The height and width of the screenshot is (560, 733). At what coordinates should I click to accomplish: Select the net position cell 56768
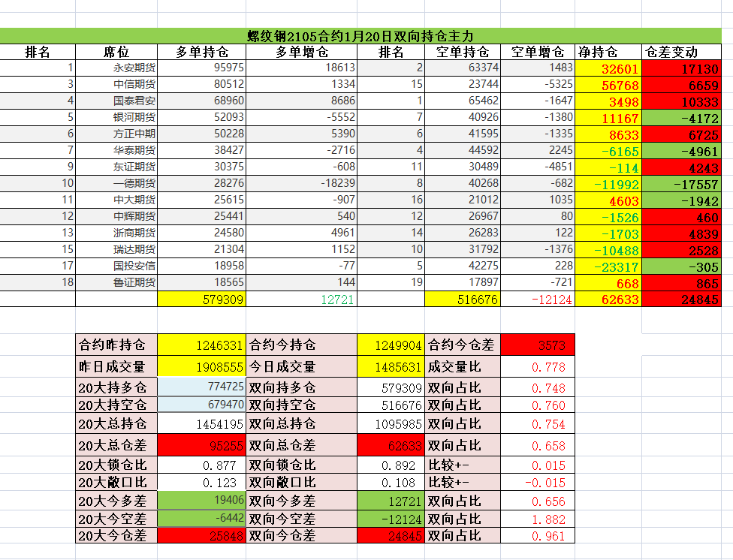pyautogui.click(x=608, y=84)
